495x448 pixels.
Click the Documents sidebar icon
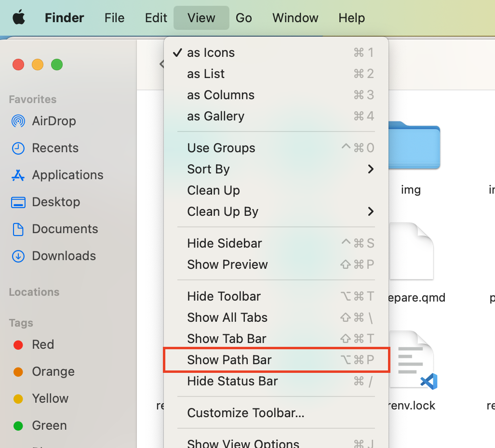coord(18,229)
